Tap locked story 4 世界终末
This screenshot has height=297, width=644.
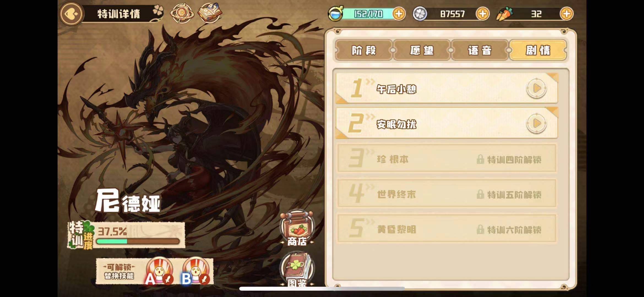(447, 194)
